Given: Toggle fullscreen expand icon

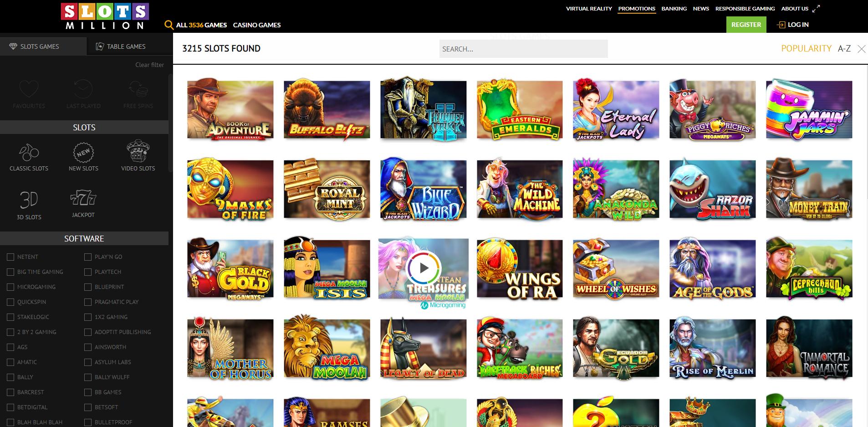Looking at the screenshot, I should coord(816,8).
